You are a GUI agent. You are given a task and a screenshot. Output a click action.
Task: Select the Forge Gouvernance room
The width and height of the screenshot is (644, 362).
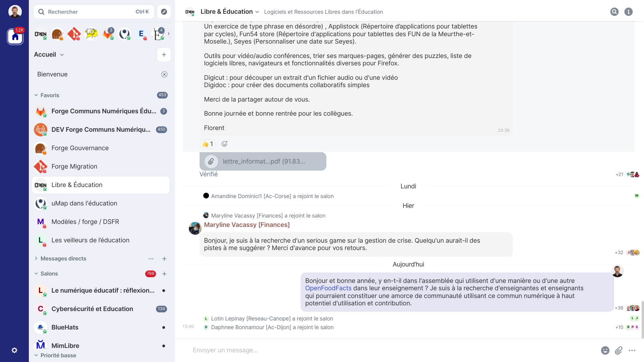click(x=101, y=148)
